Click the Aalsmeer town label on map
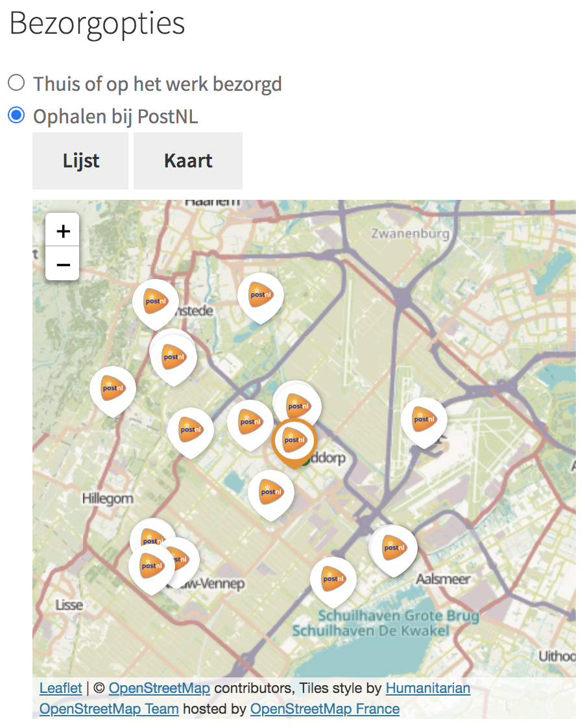 pos(443,578)
